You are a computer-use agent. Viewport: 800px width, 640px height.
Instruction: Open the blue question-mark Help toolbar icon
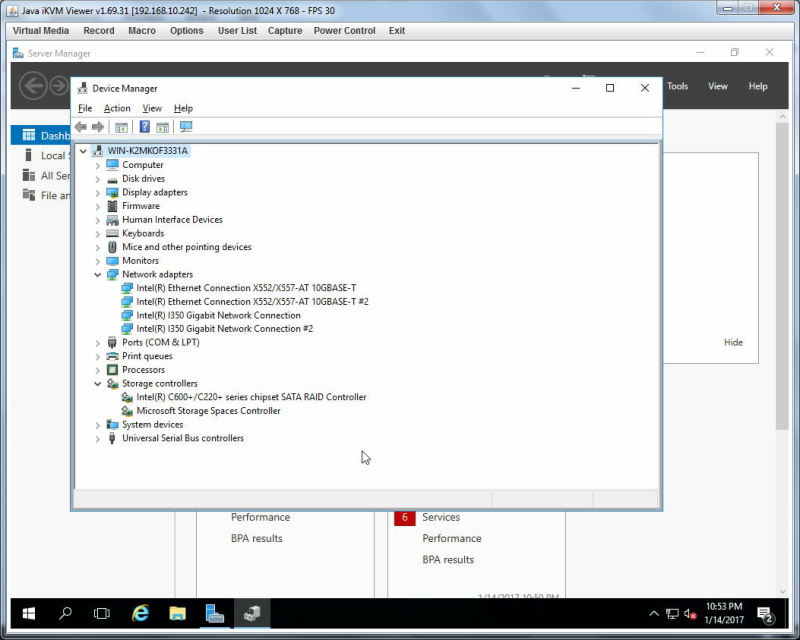[145, 127]
